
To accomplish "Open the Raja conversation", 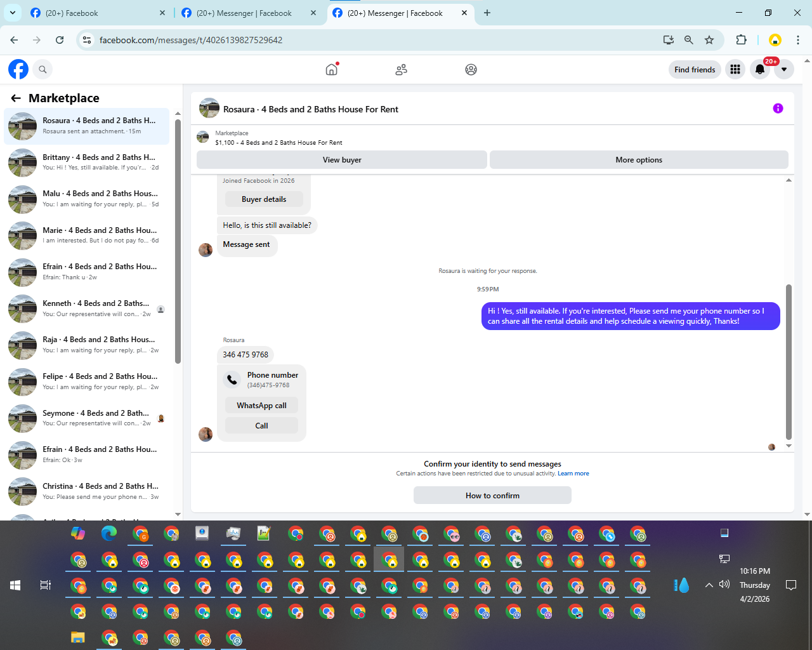I will 87,345.
